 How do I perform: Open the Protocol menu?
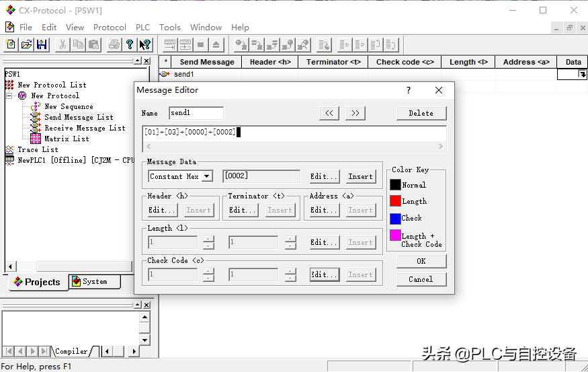tap(110, 28)
